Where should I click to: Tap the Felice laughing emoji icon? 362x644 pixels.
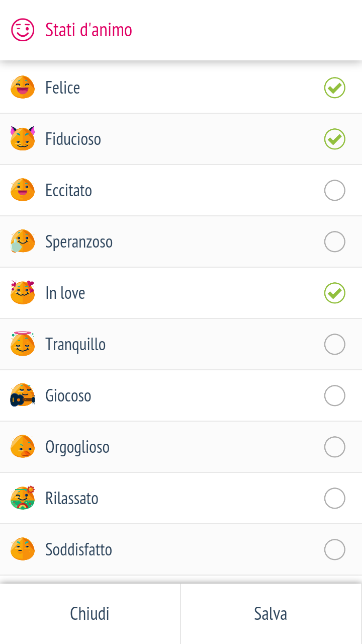23,88
